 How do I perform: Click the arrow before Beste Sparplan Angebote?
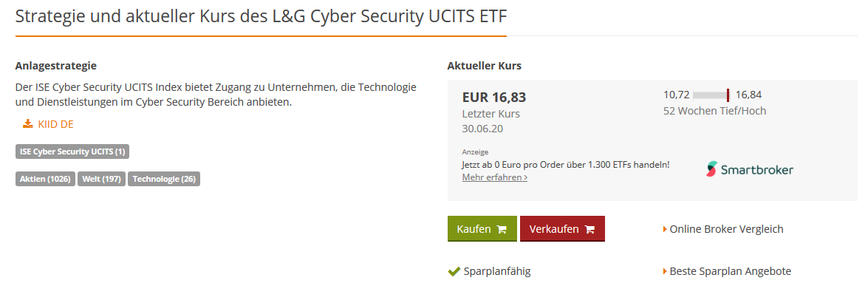click(x=665, y=271)
